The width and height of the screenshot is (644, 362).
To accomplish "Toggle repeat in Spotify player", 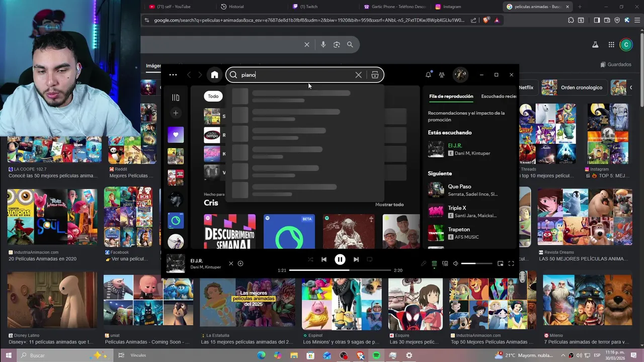I will click(369, 259).
